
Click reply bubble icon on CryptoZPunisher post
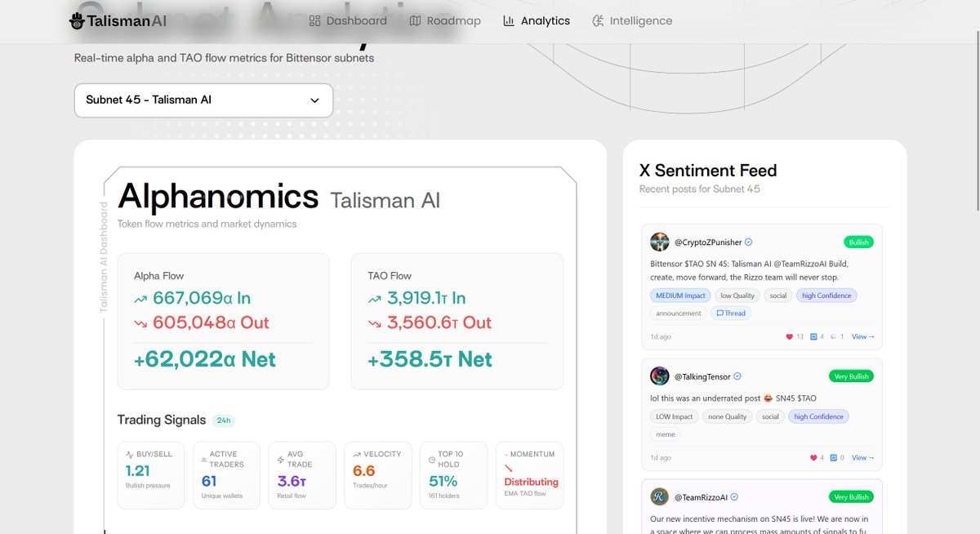coord(833,336)
